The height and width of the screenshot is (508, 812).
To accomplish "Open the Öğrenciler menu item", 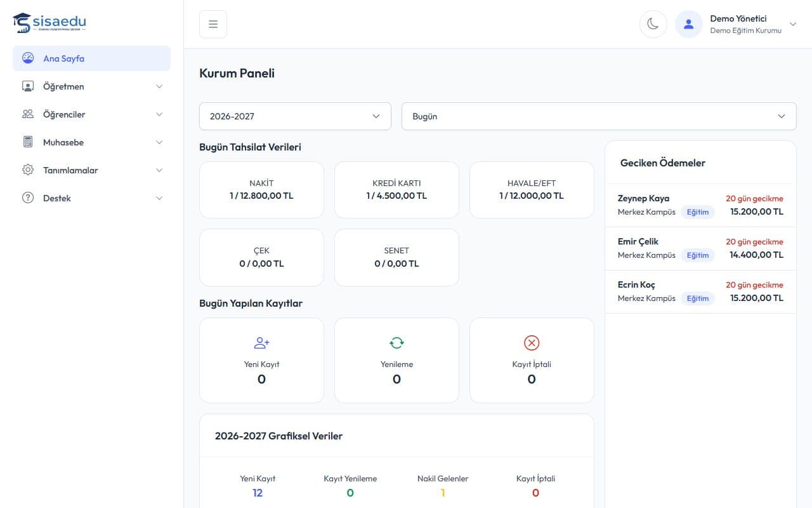I will point(91,114).
